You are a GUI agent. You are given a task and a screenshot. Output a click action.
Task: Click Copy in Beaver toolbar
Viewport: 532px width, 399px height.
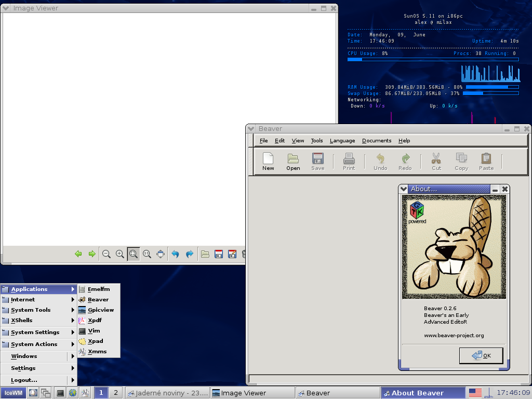coord(461,162)
